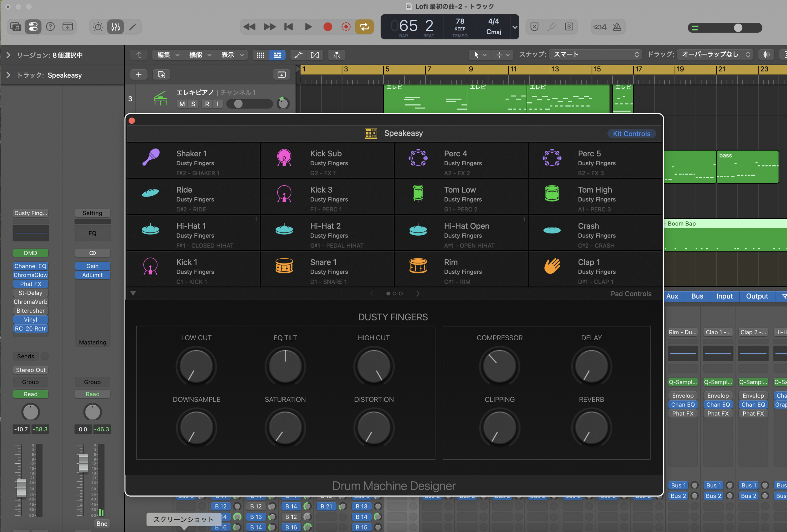
Task: Select the Kick Sub drum pad icon
Action: [x=284, y=157]
